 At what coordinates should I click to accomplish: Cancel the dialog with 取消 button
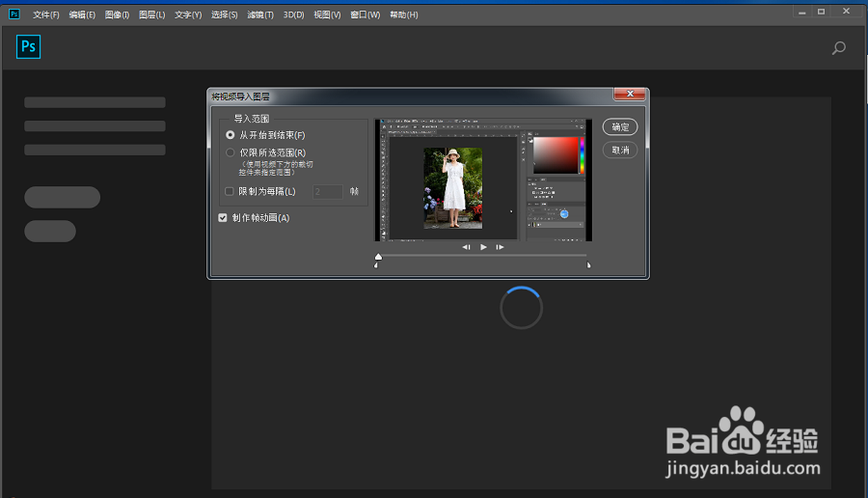point(620,151)
